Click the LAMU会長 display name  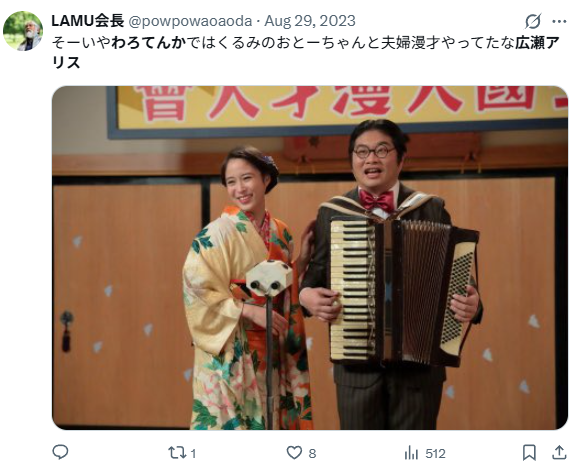[88, 21]
